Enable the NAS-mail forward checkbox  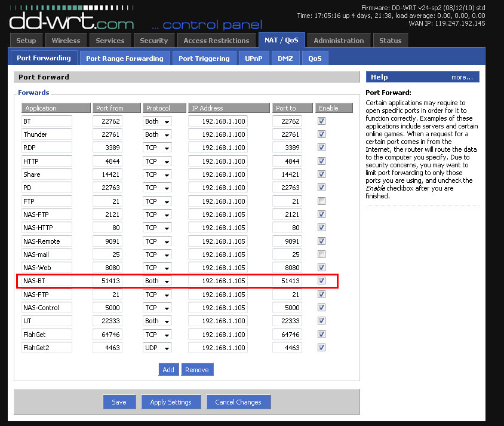tap(322, 255)
